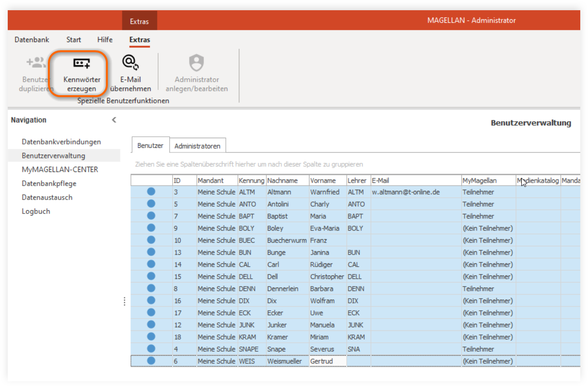Image resolution: width=588 pixels, height=389 pixels.
Task: Click the Benutzer duplizieren icon
Action: (36, 62)
